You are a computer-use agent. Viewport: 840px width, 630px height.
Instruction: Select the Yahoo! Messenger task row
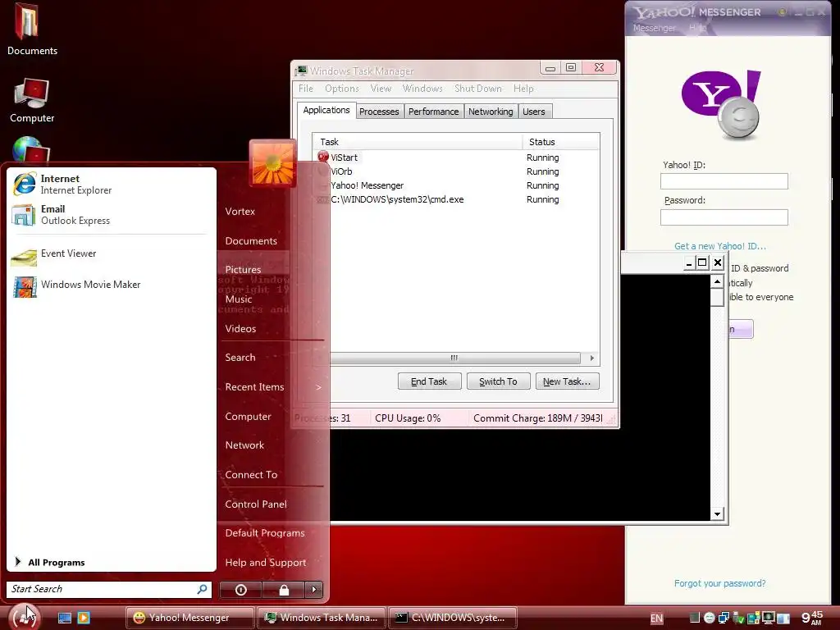[455, 185]
